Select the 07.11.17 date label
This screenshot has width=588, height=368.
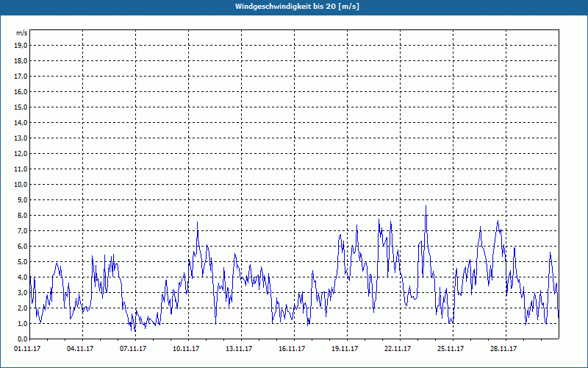133,349
